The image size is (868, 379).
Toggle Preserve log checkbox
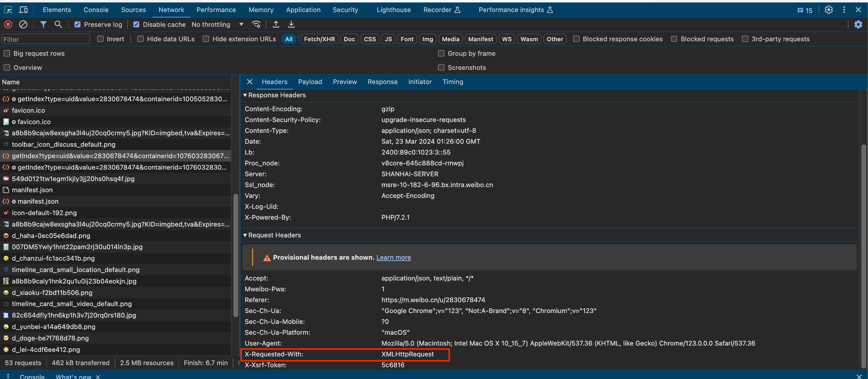click(x=78, y=24)
